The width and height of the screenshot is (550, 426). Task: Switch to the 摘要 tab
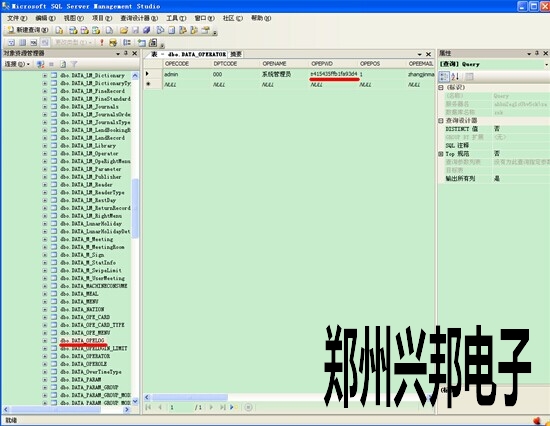236,54
